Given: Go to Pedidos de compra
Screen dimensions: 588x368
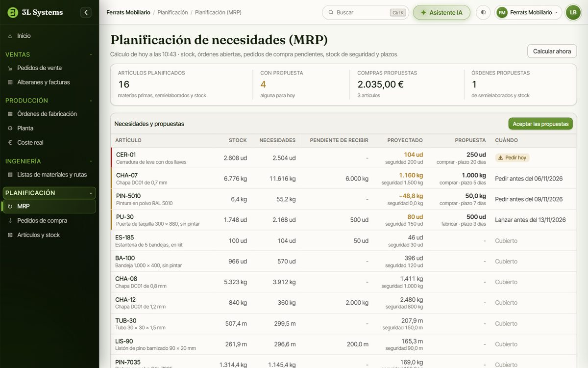Looking at the screenshot, I should click(49, 221).
